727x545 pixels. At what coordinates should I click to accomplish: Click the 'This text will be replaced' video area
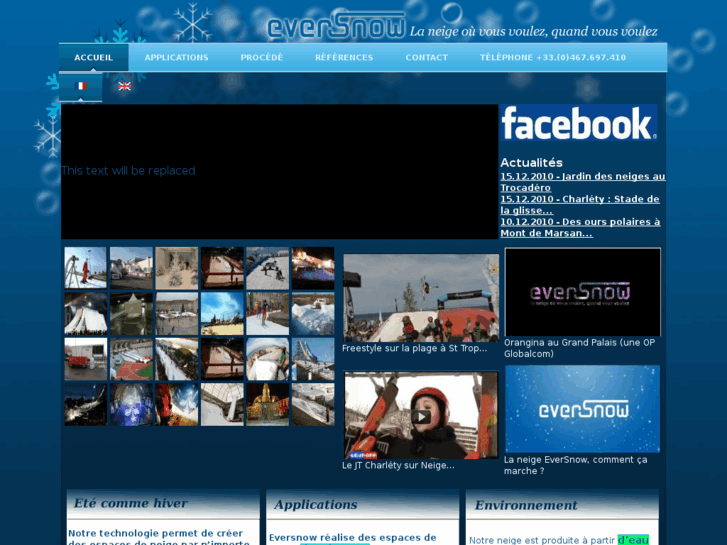pyautogui.click(x=280, y=172)
